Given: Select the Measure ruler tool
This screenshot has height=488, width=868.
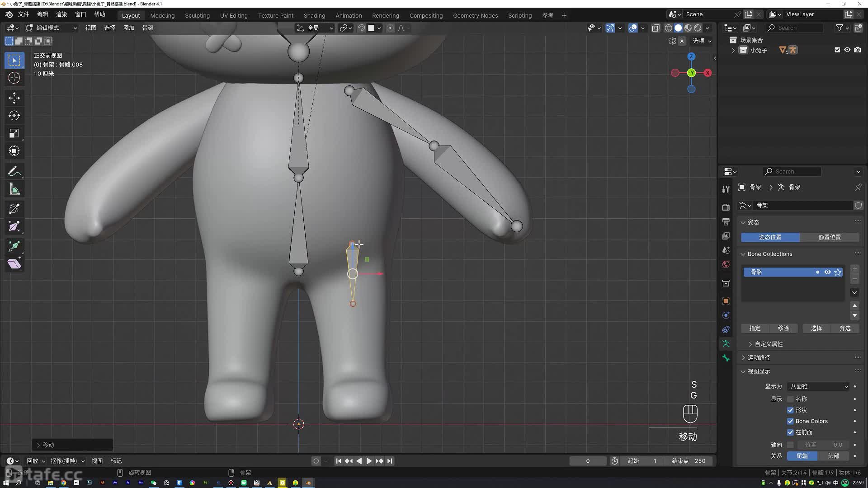Looking at the screenshot, I should click(14, 189).
